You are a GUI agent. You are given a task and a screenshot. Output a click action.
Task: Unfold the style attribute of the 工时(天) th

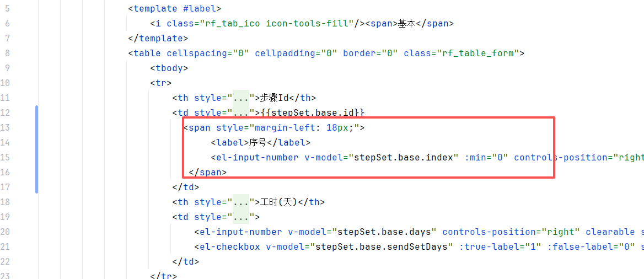[x=240, y=202]
